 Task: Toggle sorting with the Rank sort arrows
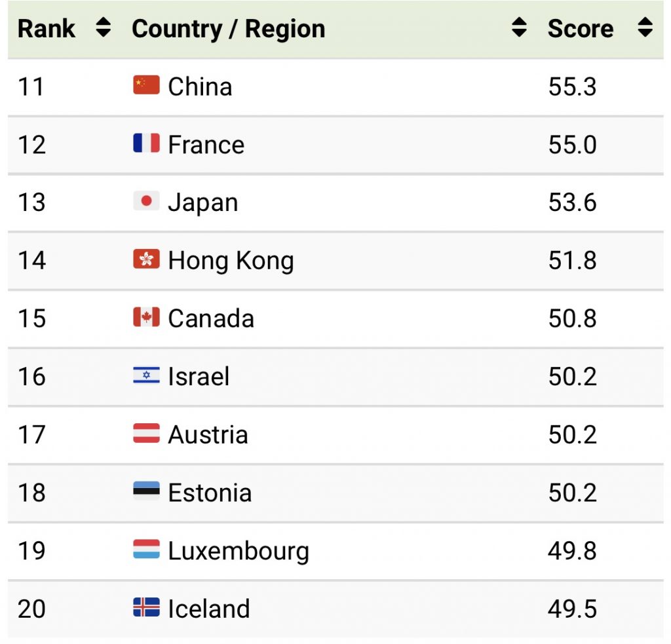[102, 28]
